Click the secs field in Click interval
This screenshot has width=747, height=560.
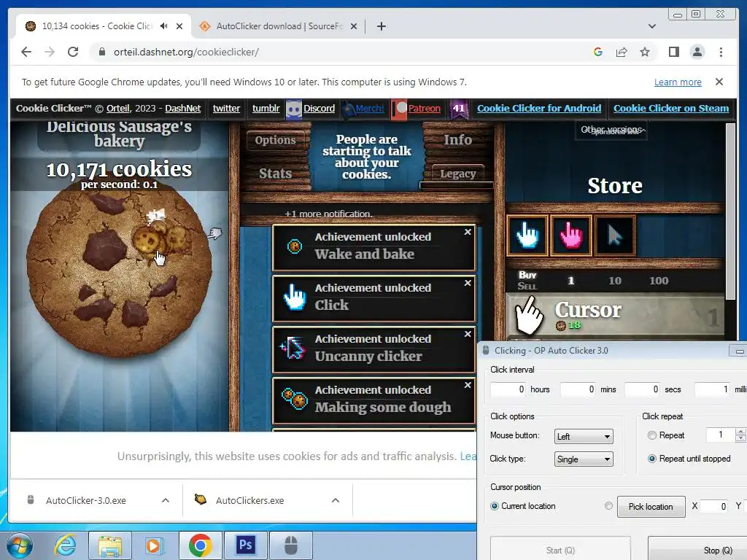pos(642,389)
